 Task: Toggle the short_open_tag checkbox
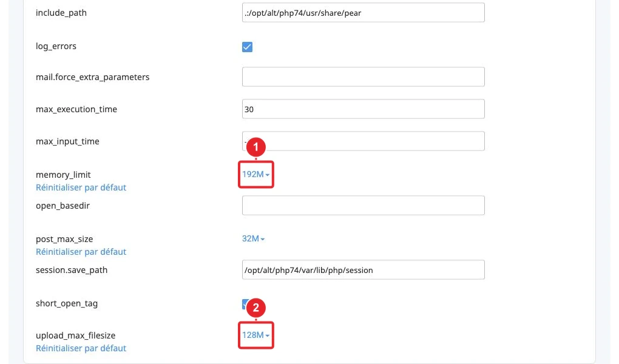click(x=245, y=304)
